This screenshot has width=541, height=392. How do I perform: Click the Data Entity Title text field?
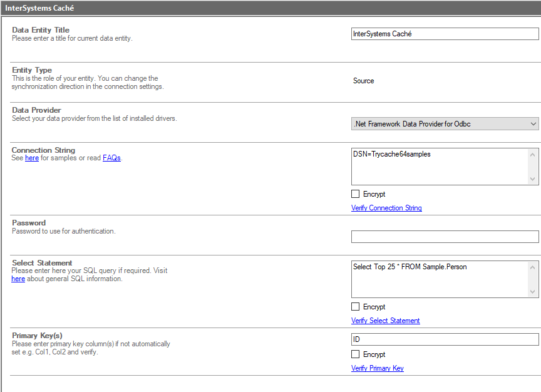pyautogui.click(x=445, y=34)
